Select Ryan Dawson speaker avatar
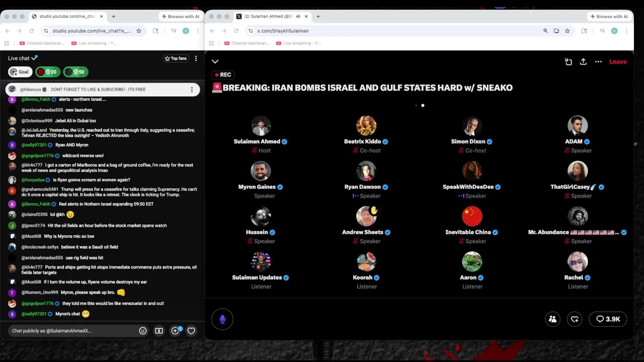The height and width of the screenshot is (362, 644). click(366, 171)
